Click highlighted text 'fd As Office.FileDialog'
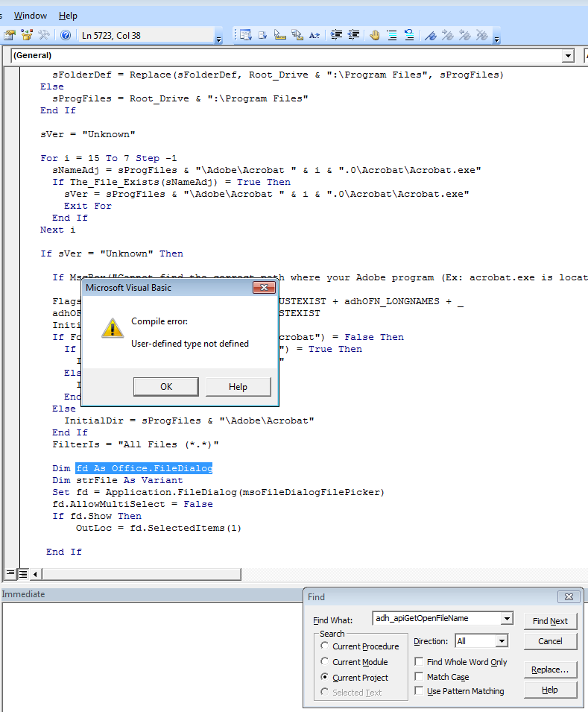 click(144, 468)
